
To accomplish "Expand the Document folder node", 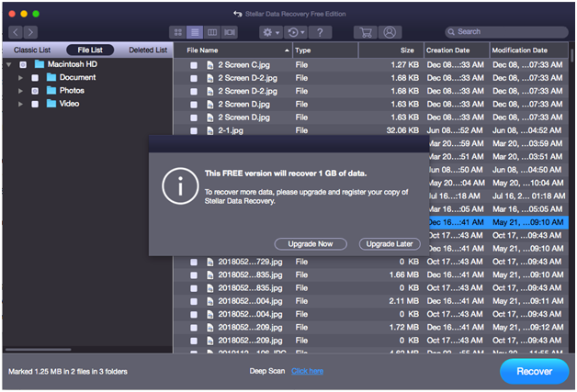I will 20,78.
